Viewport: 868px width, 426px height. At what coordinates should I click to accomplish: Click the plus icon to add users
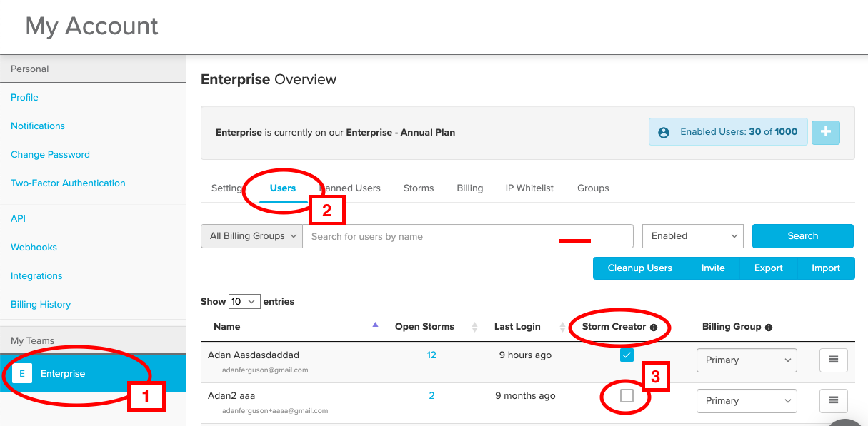(826, 132)
